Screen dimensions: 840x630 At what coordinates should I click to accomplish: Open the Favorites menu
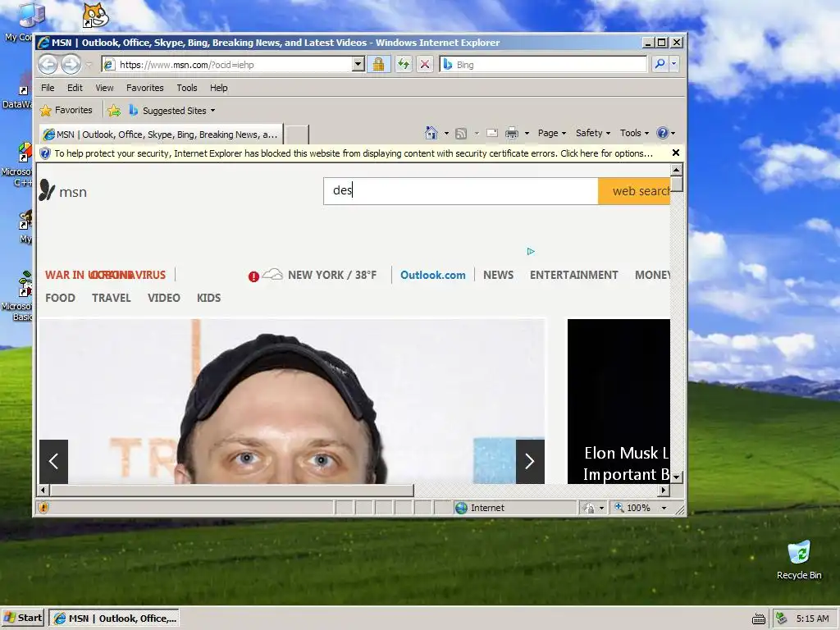(144, 88)
